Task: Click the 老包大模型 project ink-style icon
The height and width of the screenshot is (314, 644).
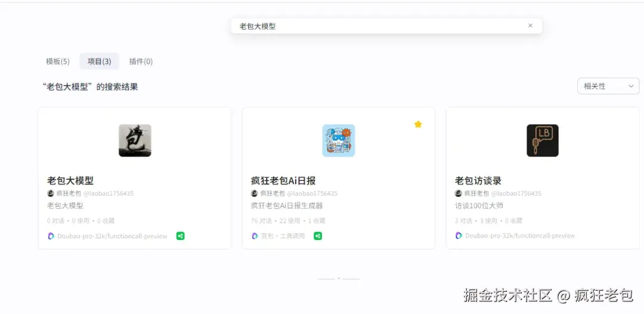Action: pos(135,140)
